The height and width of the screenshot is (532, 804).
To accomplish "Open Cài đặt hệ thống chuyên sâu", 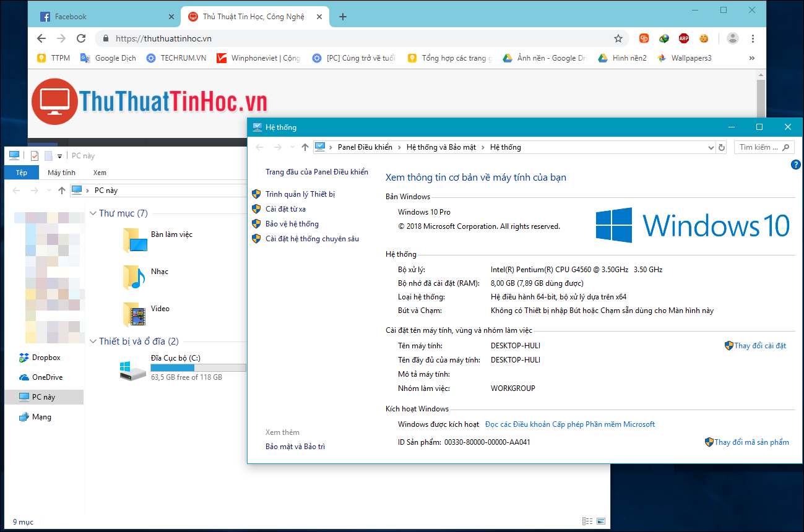I will [312, 239].
